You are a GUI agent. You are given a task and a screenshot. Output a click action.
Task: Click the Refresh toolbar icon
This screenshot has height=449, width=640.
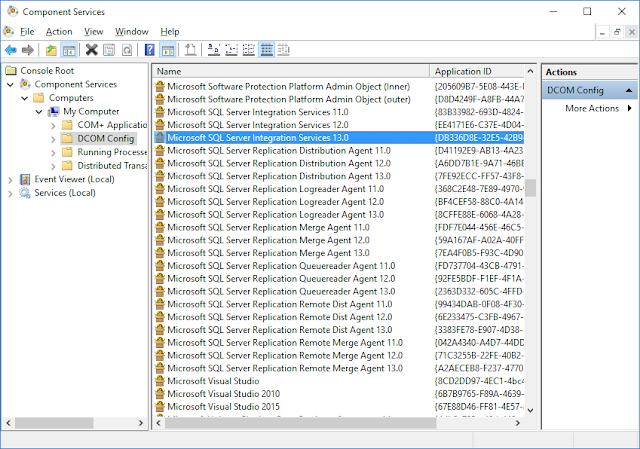[x=127, y=50]
